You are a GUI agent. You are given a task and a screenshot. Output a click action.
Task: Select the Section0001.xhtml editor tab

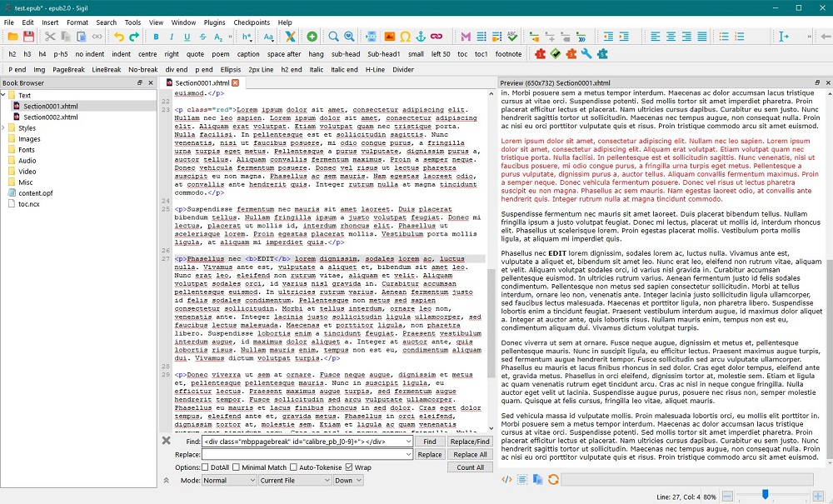(x=202, y=82)
